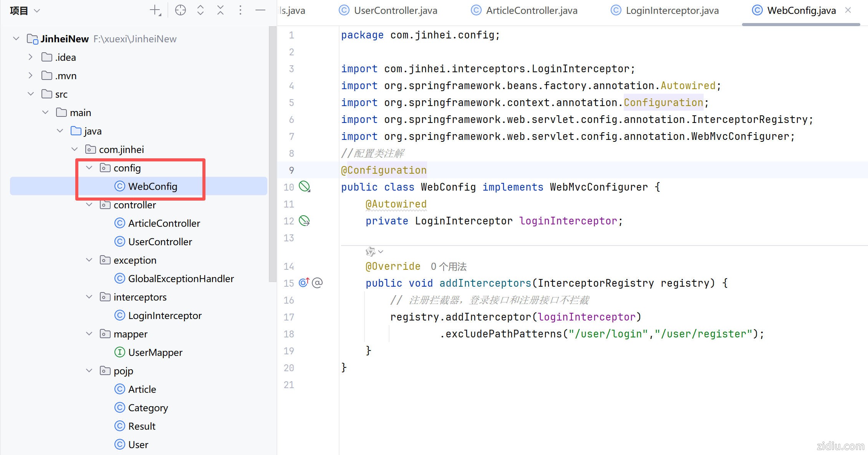Collapse the config package folder
868x455 pixels.
[89, 168]
